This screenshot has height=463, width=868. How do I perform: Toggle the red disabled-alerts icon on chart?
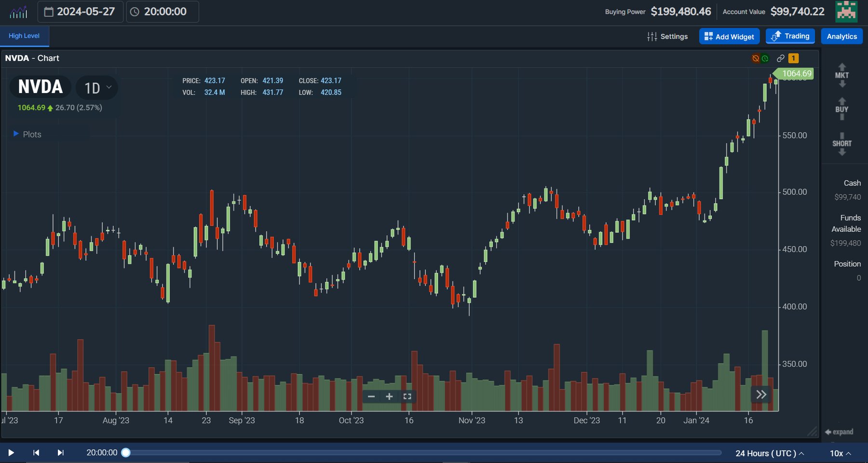(755, 58)
